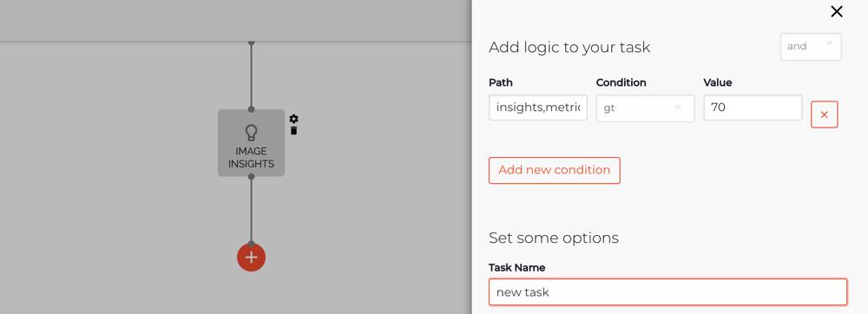Click the Add new condition button
The width and height of the screenshot is (868, 314).
(554, 170)
